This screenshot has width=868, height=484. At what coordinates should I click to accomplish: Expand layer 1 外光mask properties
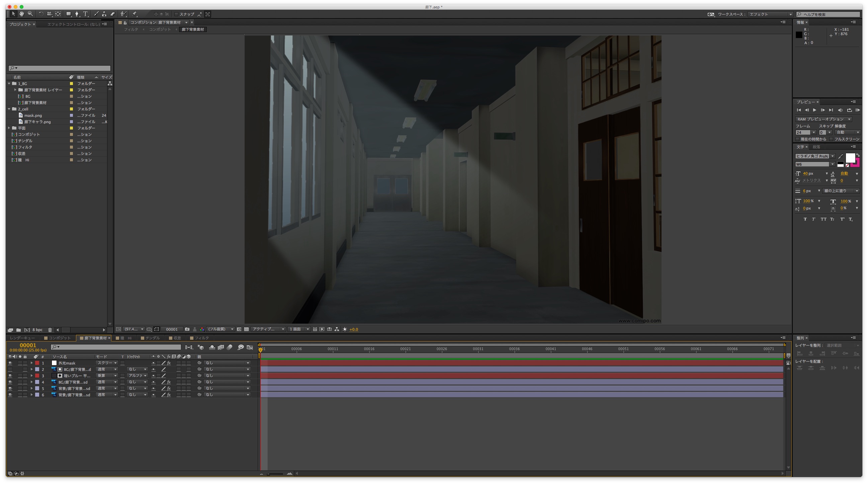click(x=32, y=363)
